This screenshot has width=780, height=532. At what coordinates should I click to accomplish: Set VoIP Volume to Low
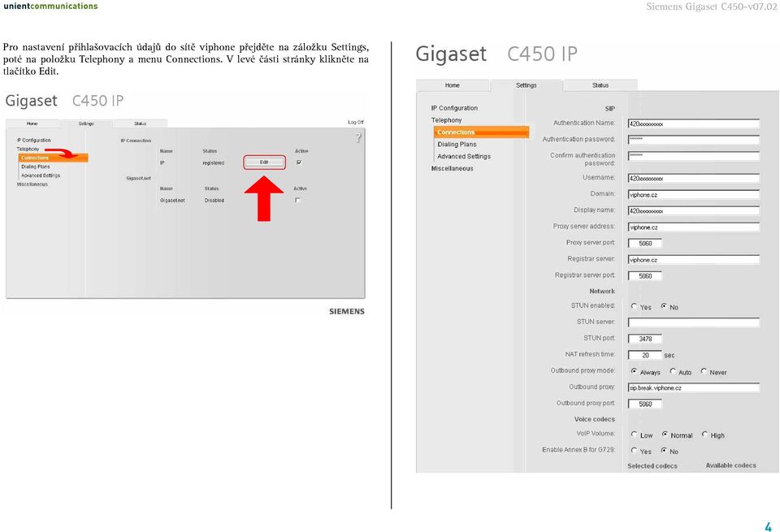(x=634, y=434)
